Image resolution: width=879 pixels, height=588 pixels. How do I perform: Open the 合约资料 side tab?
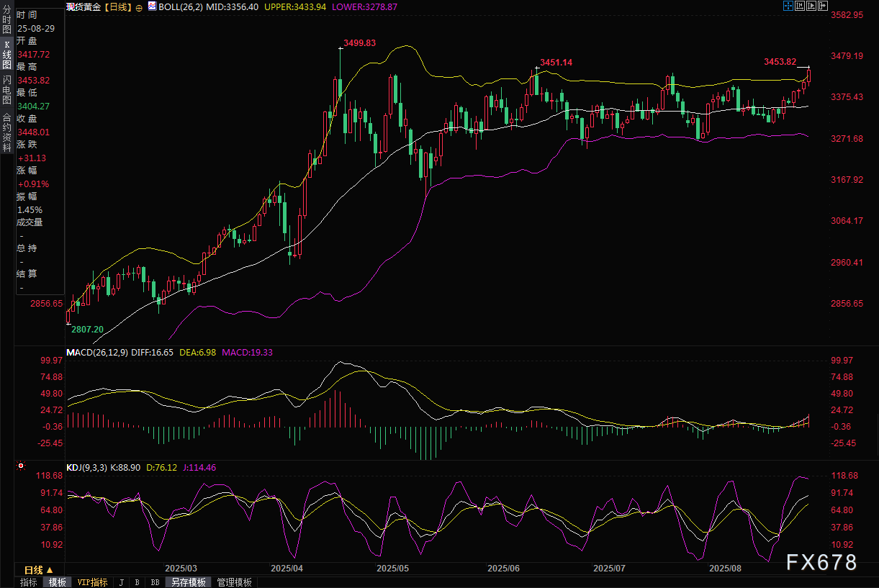6,127
